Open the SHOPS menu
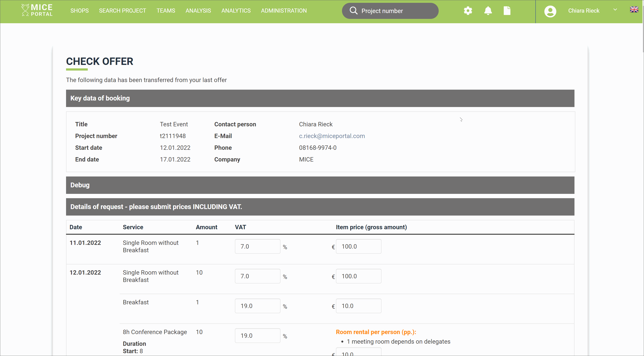 coord(80,10)
